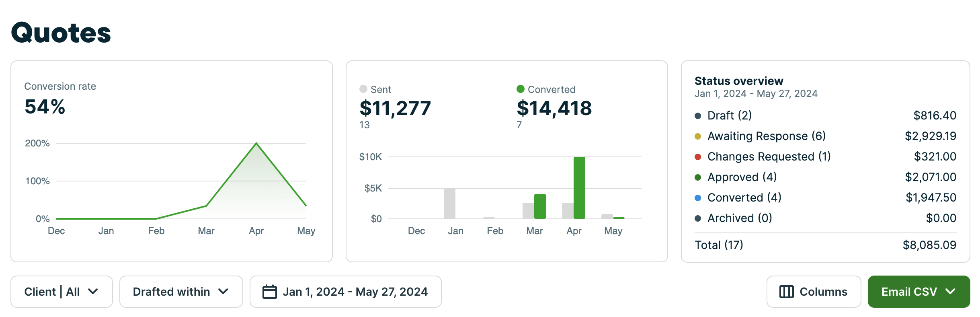This screenshot has width=980, height=317.
Task: Open the Client All filter dropdown
Action: tap(62, 292)
